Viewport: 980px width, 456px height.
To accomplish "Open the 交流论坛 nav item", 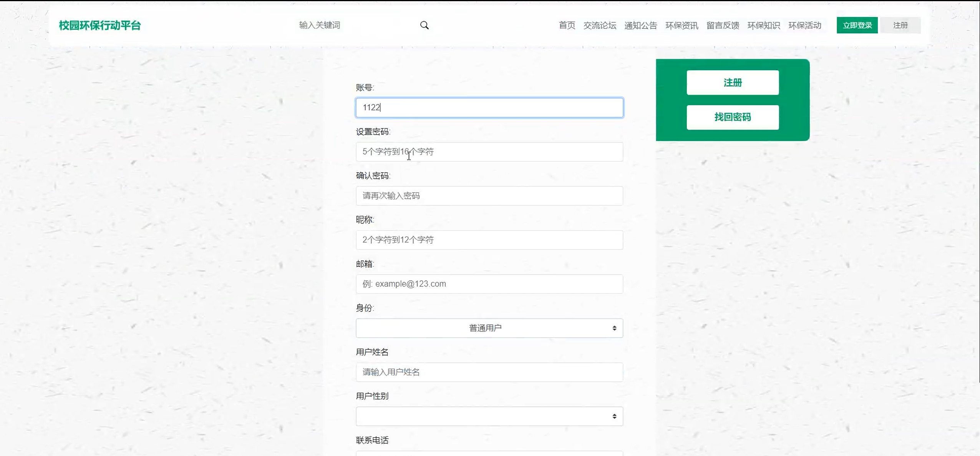I will (x=599, y=25).
